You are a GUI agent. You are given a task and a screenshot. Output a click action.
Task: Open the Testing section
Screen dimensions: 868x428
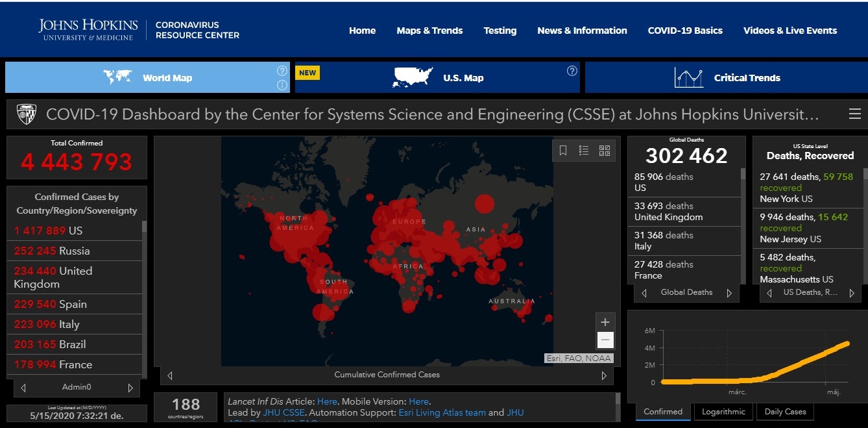tap(500, 31)
